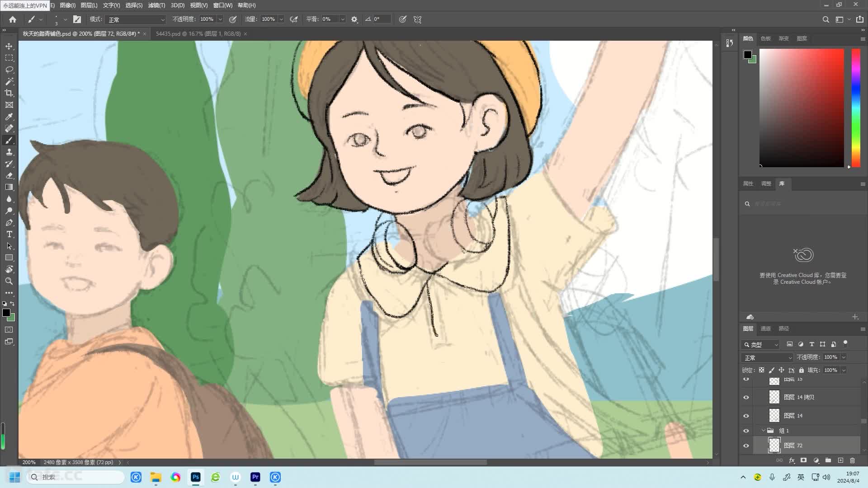Open the brush 模式 blend mode dropdown

tap(136, 19)
